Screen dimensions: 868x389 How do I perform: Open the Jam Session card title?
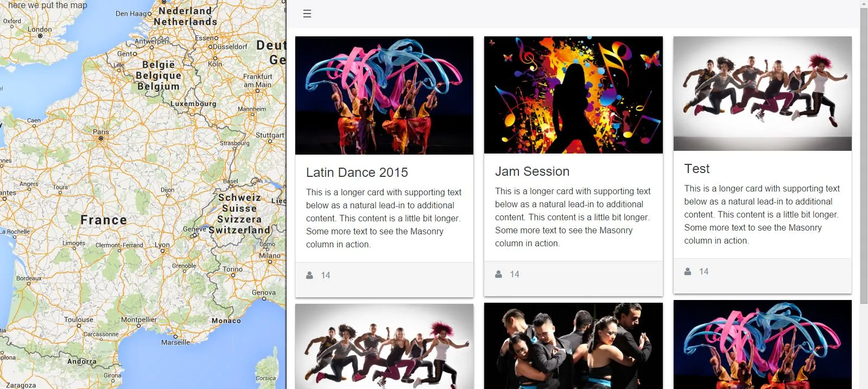click(x=532, y=171)
